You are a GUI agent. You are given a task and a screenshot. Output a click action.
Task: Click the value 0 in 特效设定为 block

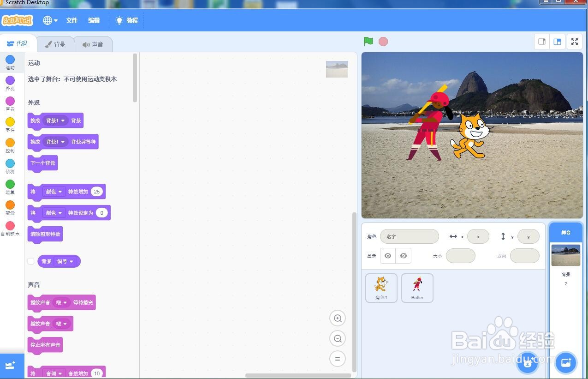pyautogui.click(x=102, y=213)
